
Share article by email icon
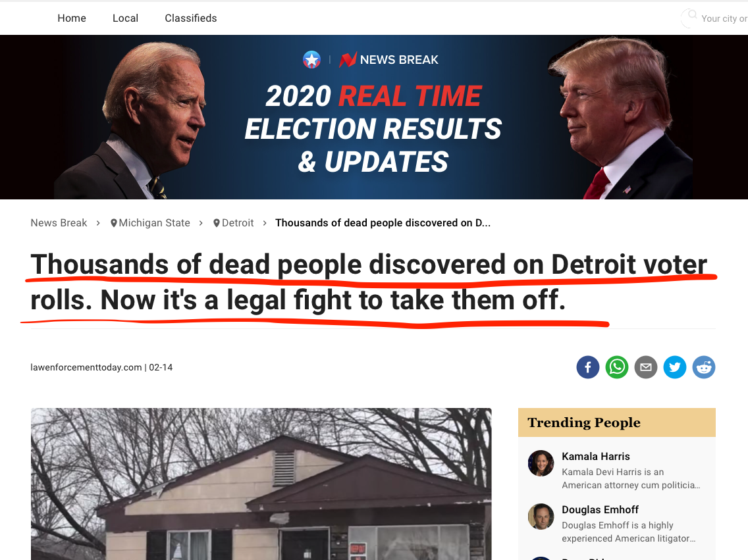(646, 367)
